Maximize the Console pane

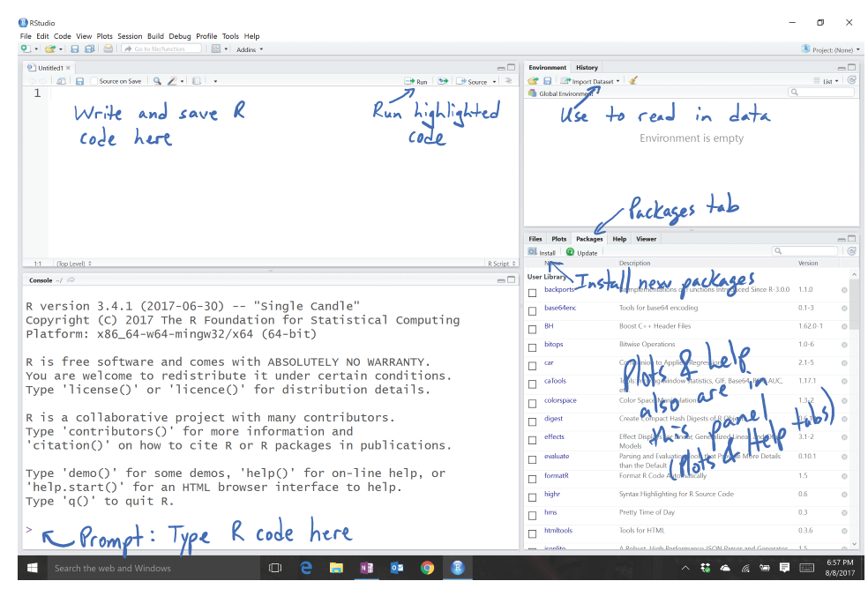click(x=512, y=279)
